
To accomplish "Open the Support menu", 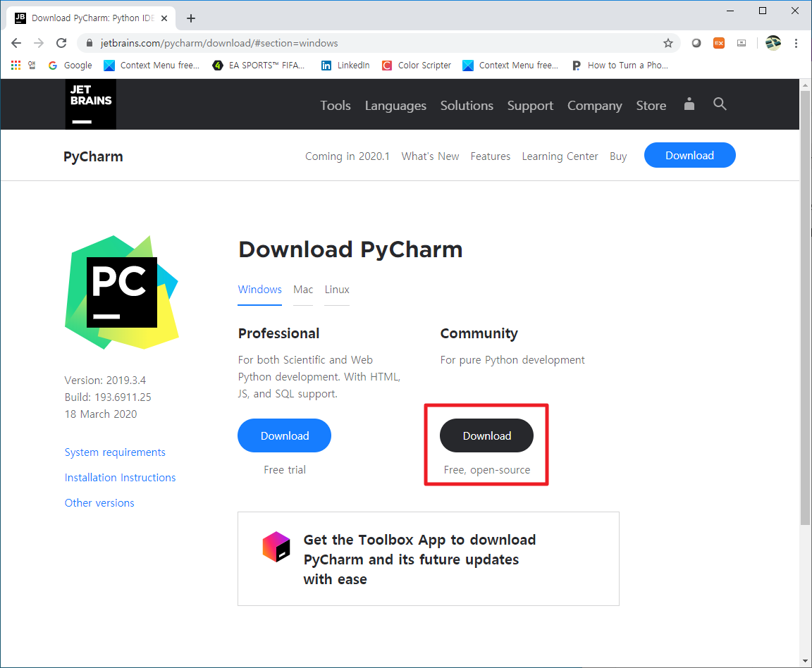I will pyautogui.click(x=530, y=105).
